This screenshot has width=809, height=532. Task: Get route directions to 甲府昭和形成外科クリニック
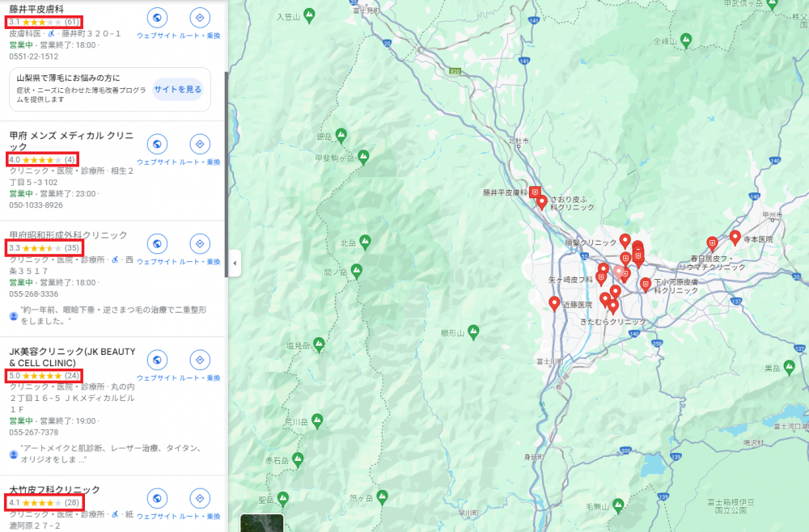[x=200, y=244]
